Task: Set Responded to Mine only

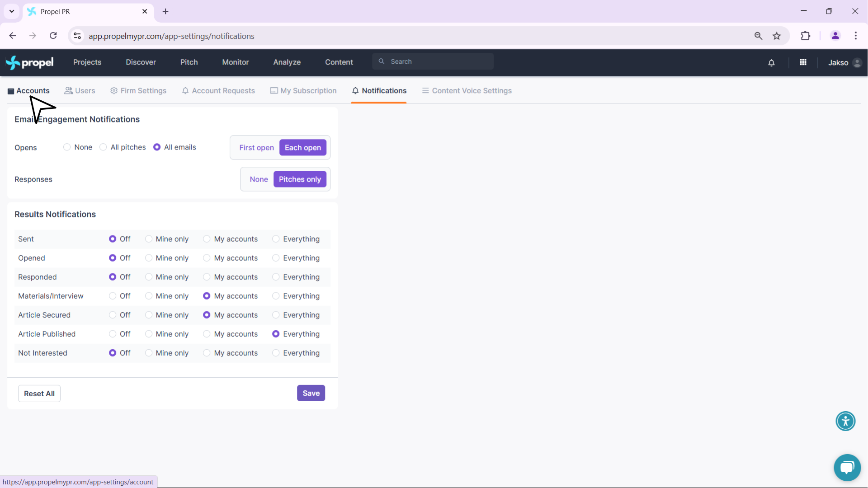Action: coord(149,277)
